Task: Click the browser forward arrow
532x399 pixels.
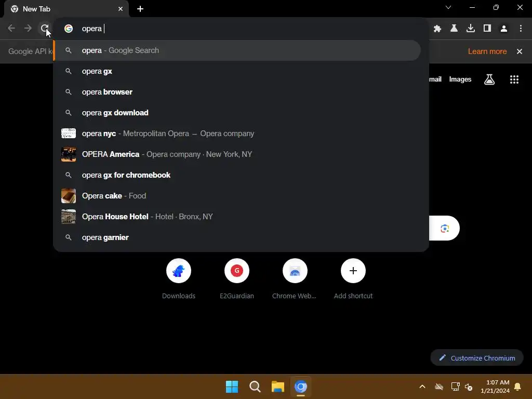Action: click(x=28, y=28)
